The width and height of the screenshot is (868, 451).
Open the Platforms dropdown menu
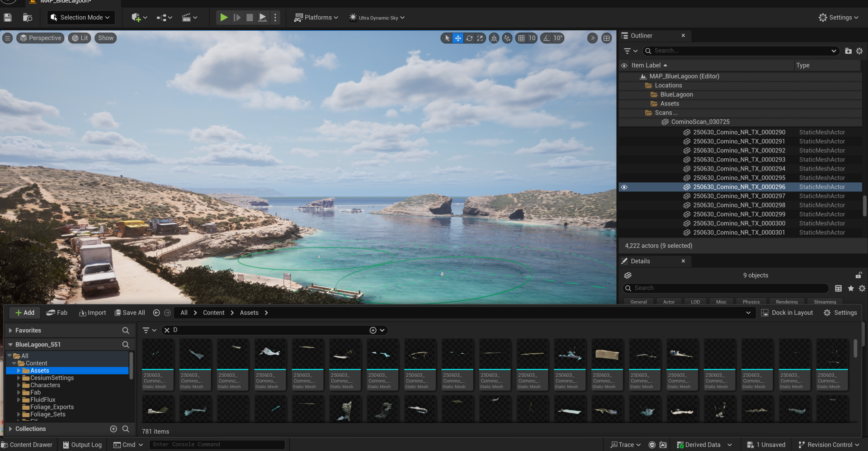click(x=316, y=18)
